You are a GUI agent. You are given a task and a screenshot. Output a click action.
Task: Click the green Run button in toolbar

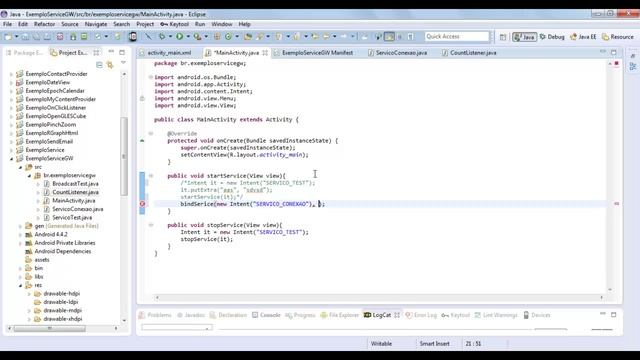(180, 37)
